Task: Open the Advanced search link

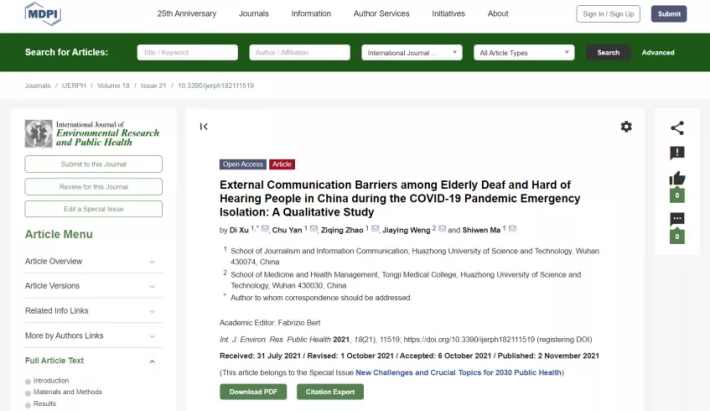Action: [x=658, y=52]
